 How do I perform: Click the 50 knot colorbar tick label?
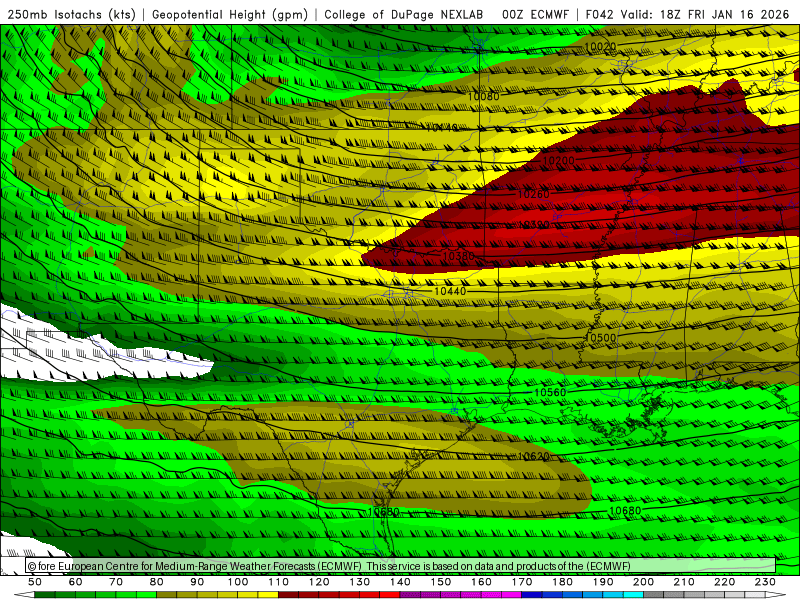tap(35, 582)
